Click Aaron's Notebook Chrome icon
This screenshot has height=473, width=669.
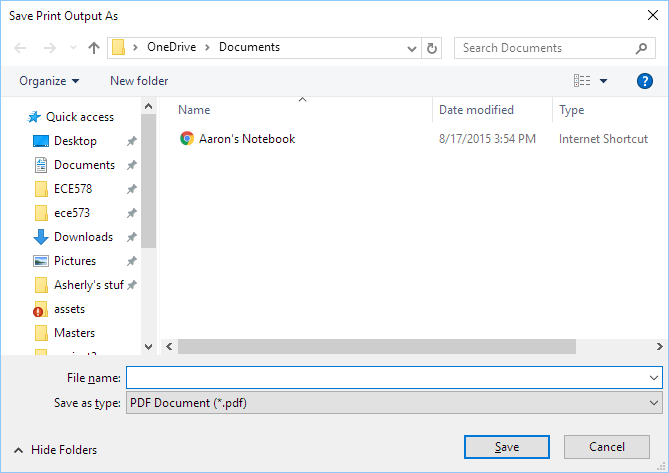point(187,139)
